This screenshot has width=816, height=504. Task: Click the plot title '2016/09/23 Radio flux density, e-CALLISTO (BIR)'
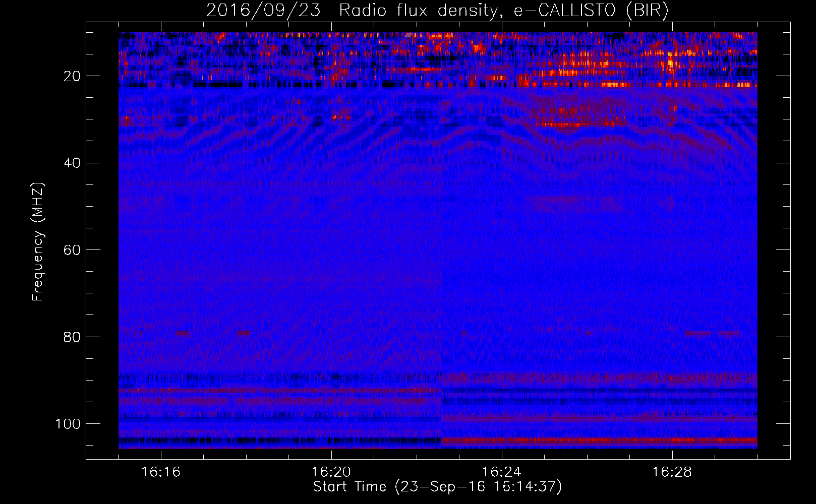(x=437, y=10)
